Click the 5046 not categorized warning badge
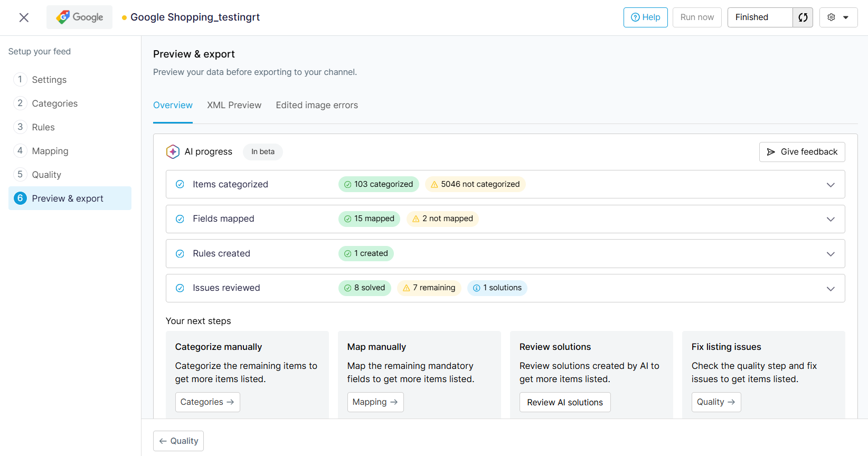Viewport: 868px width, 456px height. pyautogui.click(x=475, y=184)
